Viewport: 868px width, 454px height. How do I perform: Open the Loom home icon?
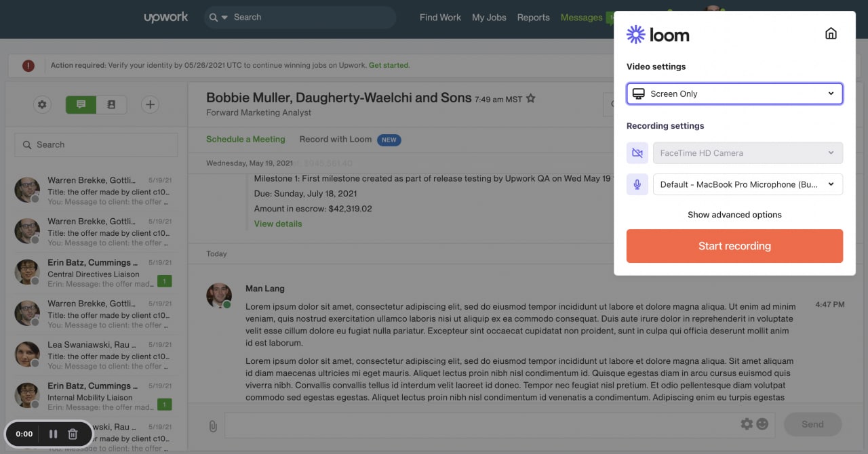tap(831, 34)
